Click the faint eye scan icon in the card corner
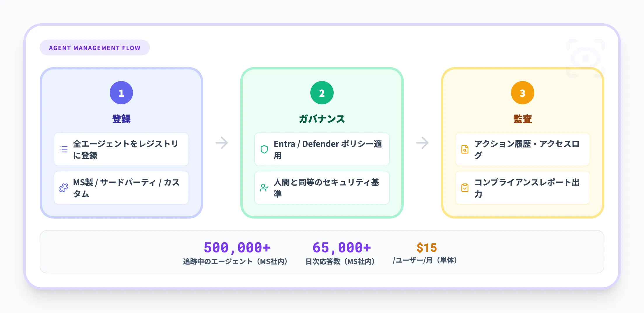The height and width of the screenshot is (313, 644). coord(585,58)
